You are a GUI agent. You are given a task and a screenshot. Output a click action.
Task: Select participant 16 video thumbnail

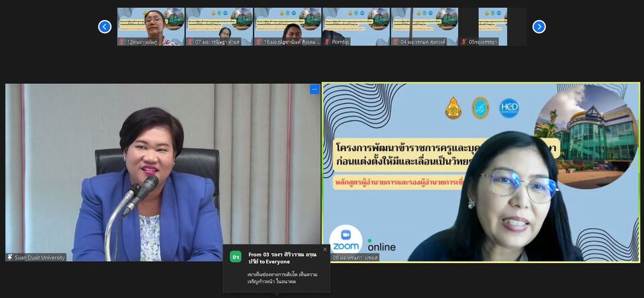pos(288,27)
